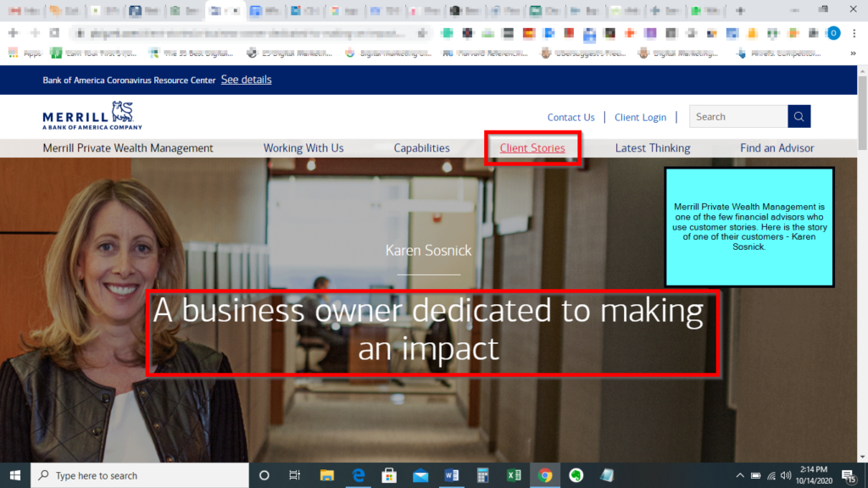The height and width of the screenshot is (488, 868).
Task: Click the Evernote icon in taskbar
Action: [576, 475]
